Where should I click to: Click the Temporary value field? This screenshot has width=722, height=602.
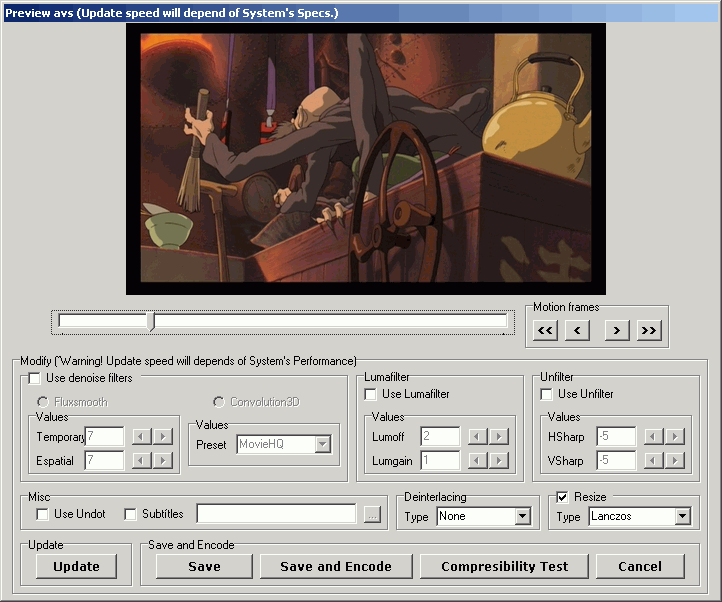[x=105, y=436]
